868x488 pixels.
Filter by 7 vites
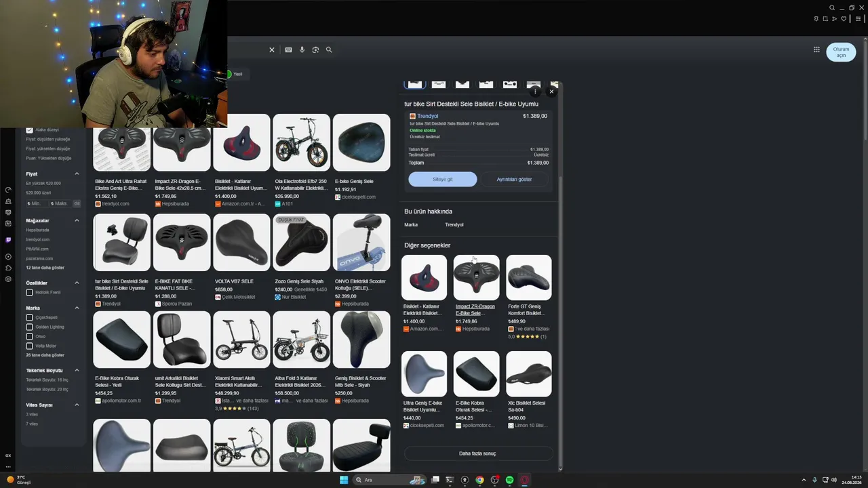point(32,424)
